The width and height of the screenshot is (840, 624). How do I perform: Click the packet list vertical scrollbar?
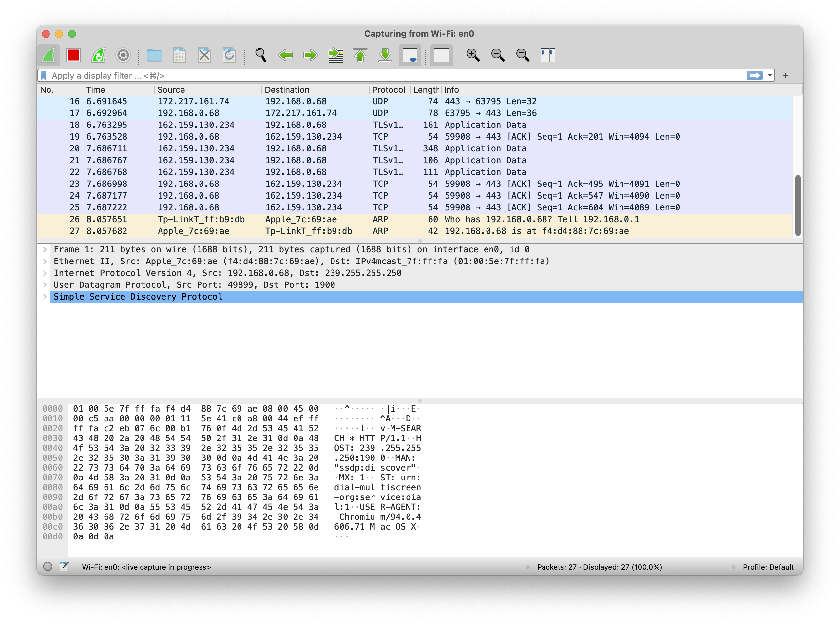click(x=798, y=205)
